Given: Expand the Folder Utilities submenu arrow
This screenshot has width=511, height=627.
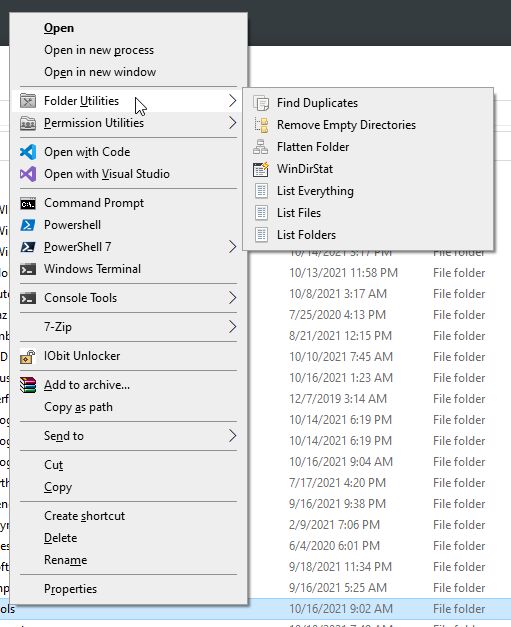Looking at the screenshot, I should [232, 101].
